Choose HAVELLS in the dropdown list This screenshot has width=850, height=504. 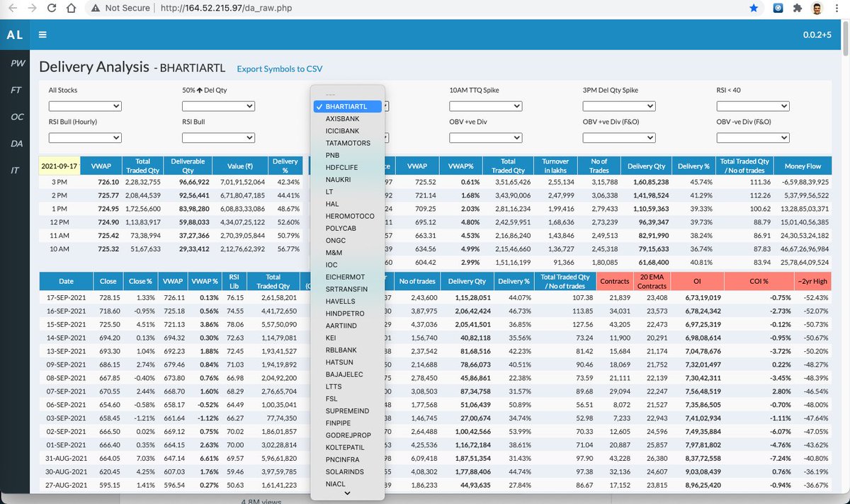pos(348,302)
